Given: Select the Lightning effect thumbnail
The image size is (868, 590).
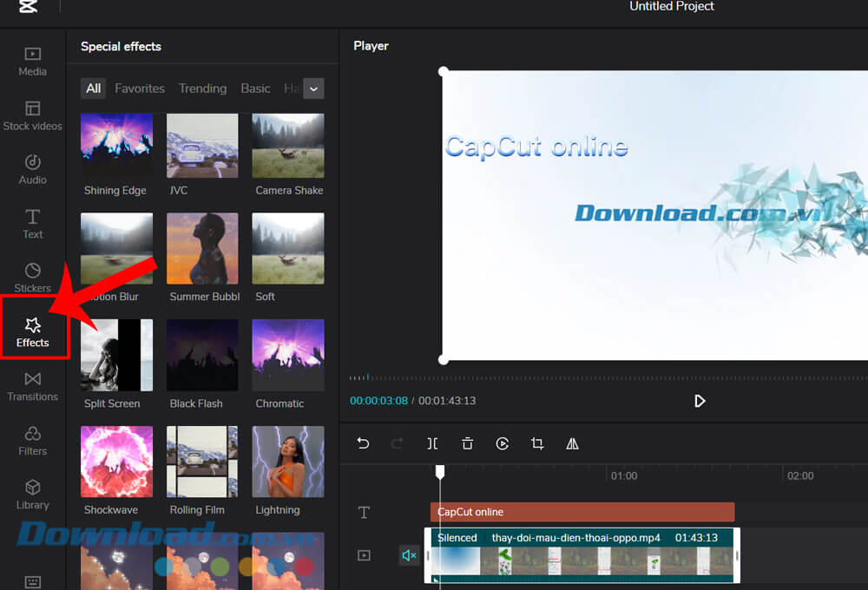Looking at the screenshot, I should 287,462.
